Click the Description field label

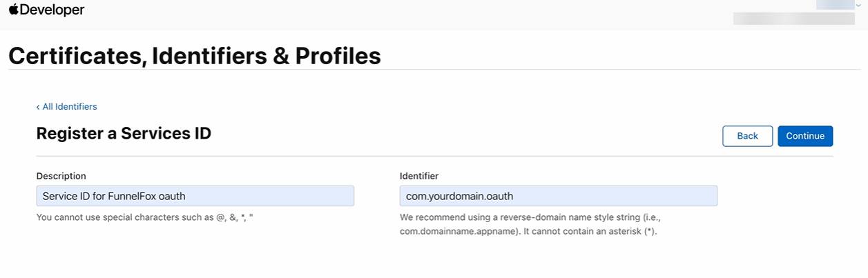tap(61, 176)
